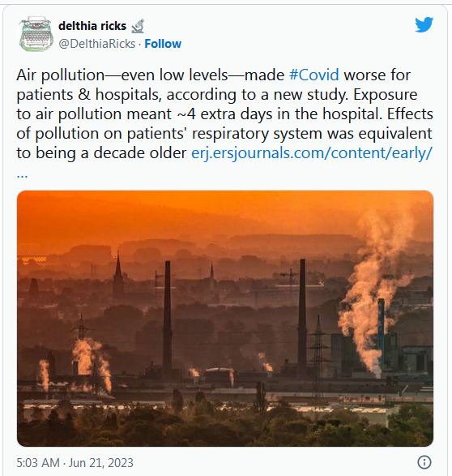Screen dimensions: 452x476
Task: Click the blue ellipsis below the link
Action: point(22,175)
